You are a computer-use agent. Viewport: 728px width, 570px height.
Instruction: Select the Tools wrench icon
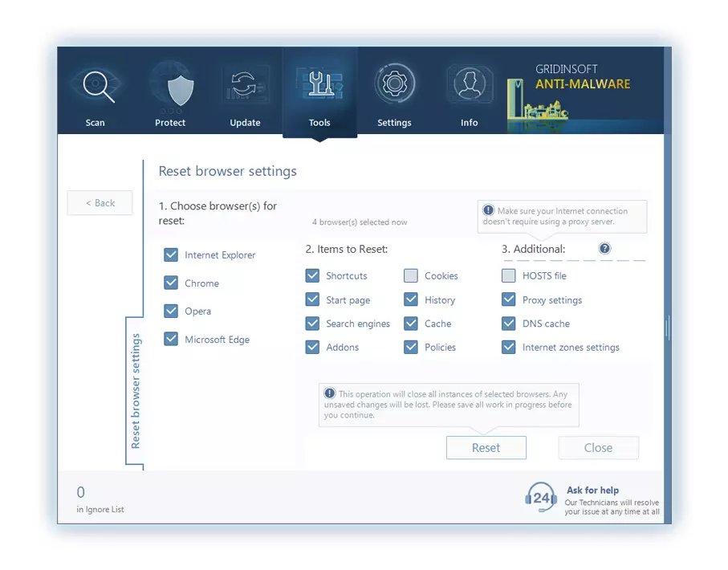coord(319,86)
